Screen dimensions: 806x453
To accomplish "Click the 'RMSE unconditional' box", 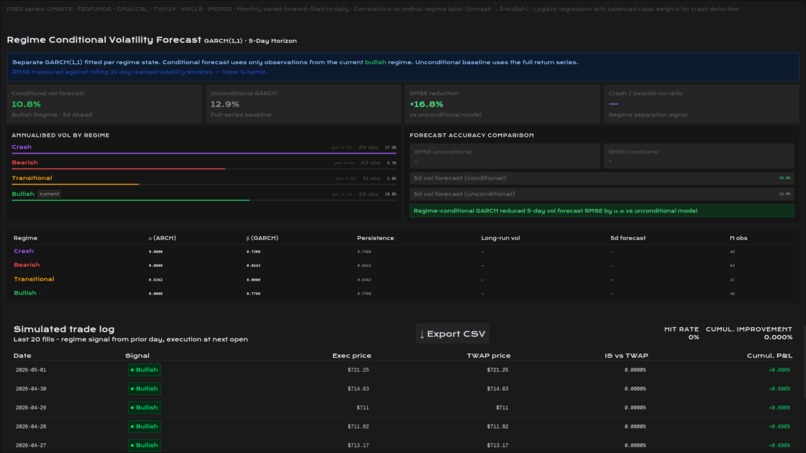I will click(504, 156).
